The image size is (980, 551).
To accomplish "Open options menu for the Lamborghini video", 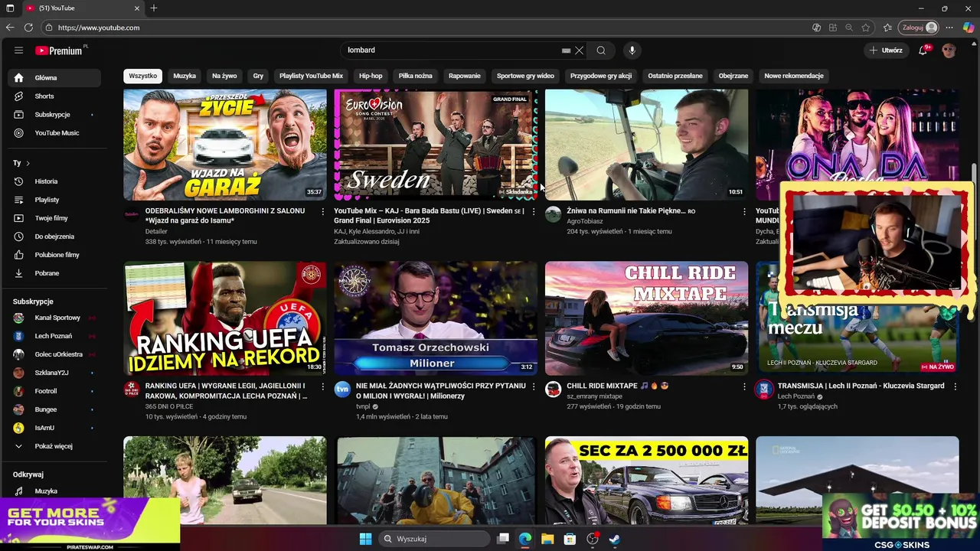I will click(322, 211).
